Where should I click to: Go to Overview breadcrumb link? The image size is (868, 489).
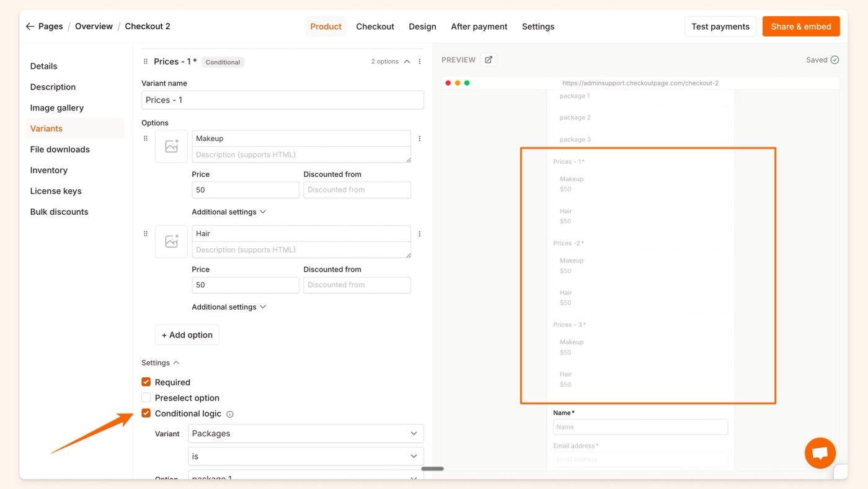tap(94, 27)
